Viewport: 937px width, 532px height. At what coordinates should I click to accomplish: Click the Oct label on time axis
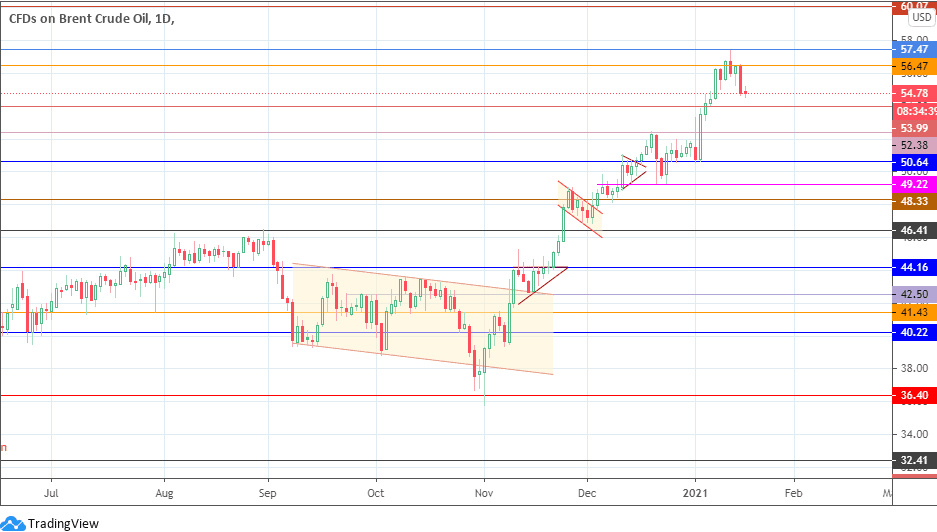coord(376,493)
